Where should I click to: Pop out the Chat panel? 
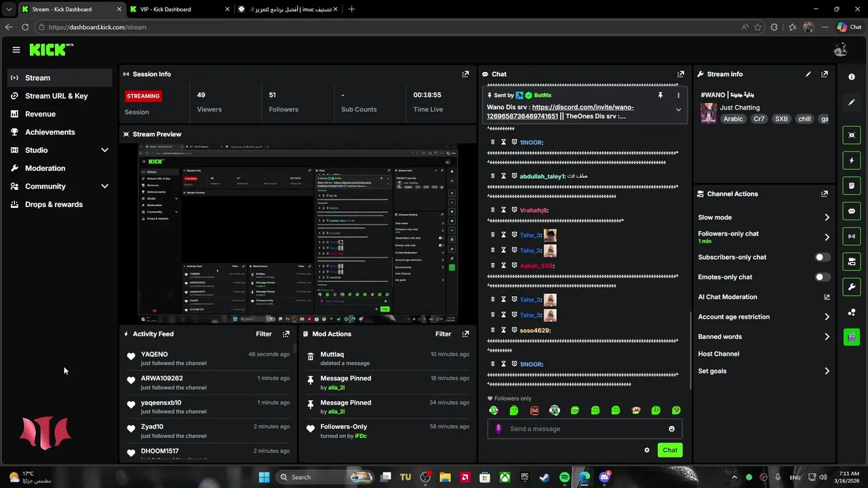(680, 74)
